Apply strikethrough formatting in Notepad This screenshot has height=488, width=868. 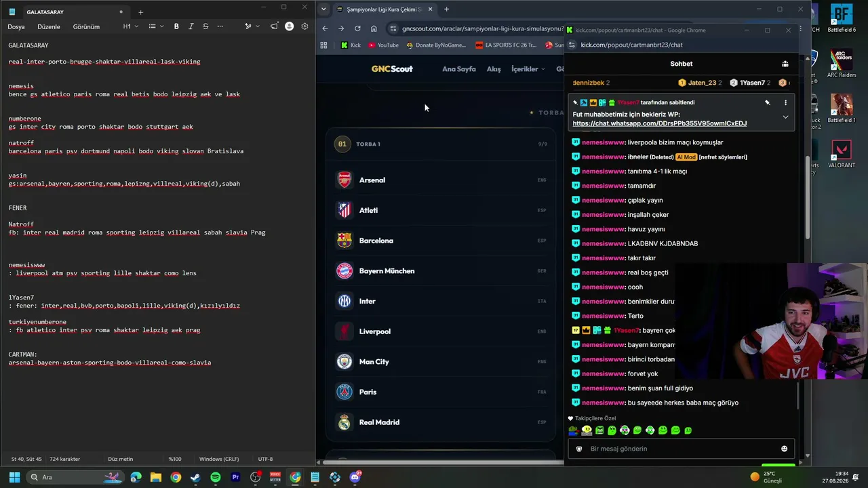point(205,26)
